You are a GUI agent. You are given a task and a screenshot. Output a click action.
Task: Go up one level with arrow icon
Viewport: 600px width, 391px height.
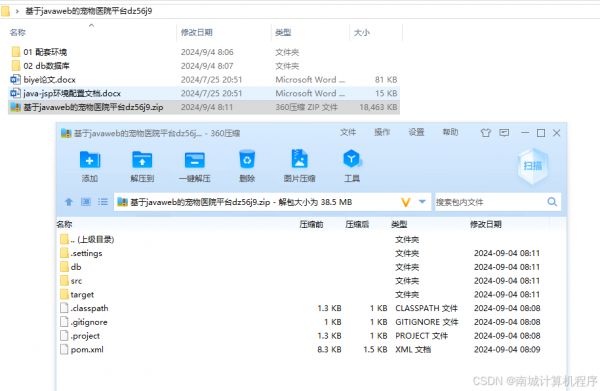point(69,202)
